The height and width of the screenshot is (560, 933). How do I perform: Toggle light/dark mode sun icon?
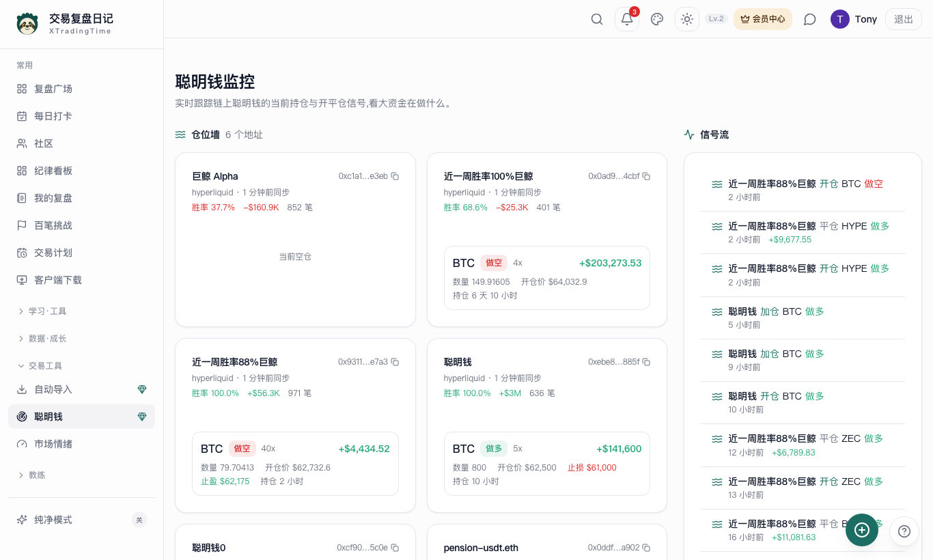pos(687,19)
